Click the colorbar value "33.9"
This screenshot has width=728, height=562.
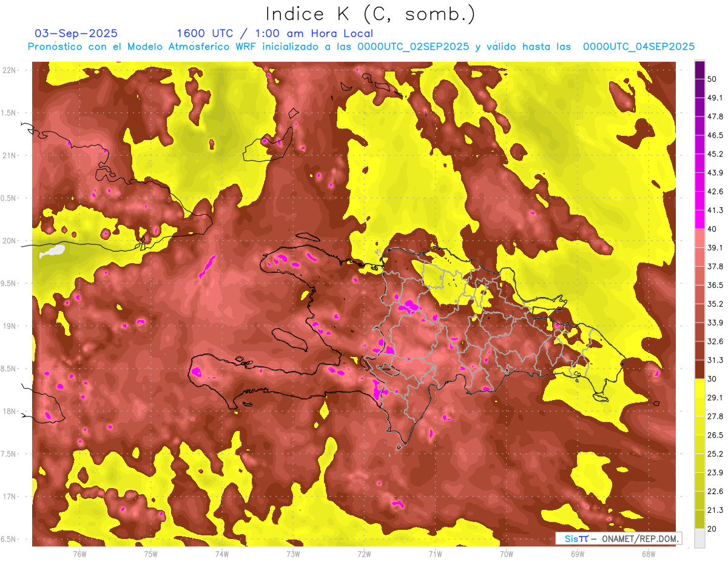tap(715, 323)
